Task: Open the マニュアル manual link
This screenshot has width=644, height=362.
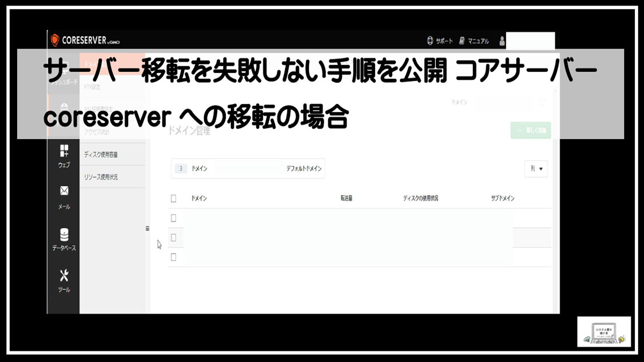Action: [x=474, y=41]
